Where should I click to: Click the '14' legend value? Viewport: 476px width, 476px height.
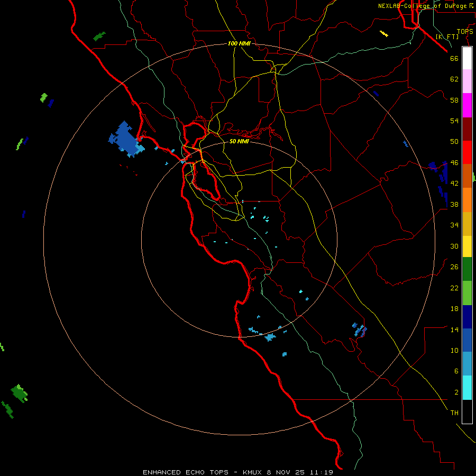(x=454, y=329)
